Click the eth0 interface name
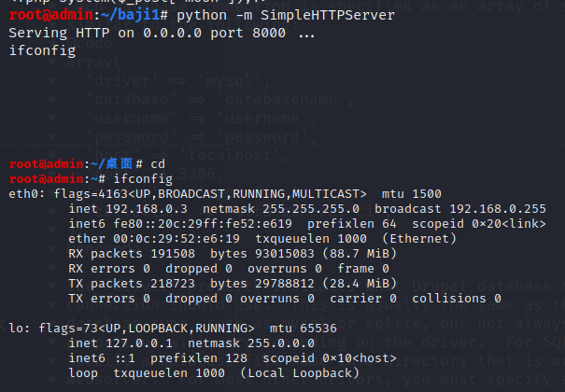 click(23, 194)
